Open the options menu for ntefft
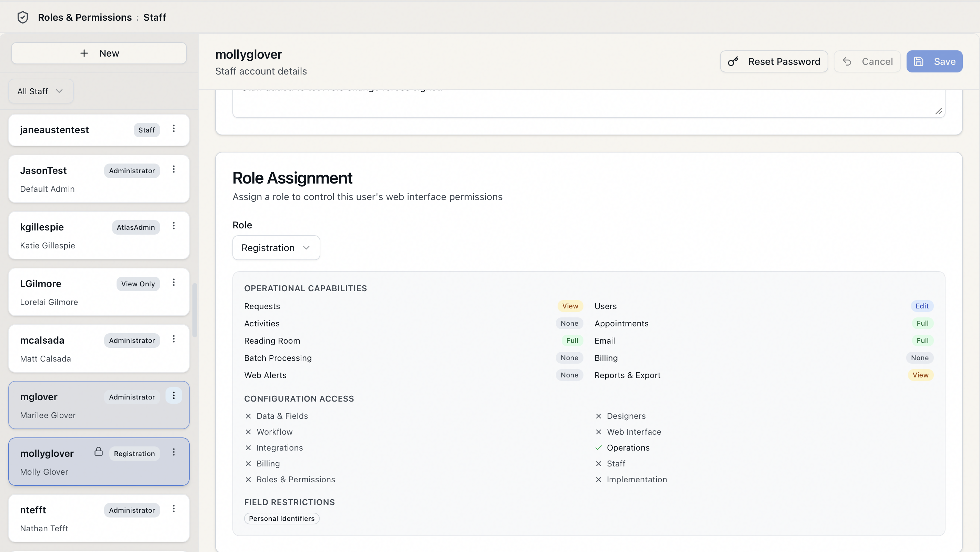Screen dimensions: 980x552 pyautogui.click(x=174, y=509)
